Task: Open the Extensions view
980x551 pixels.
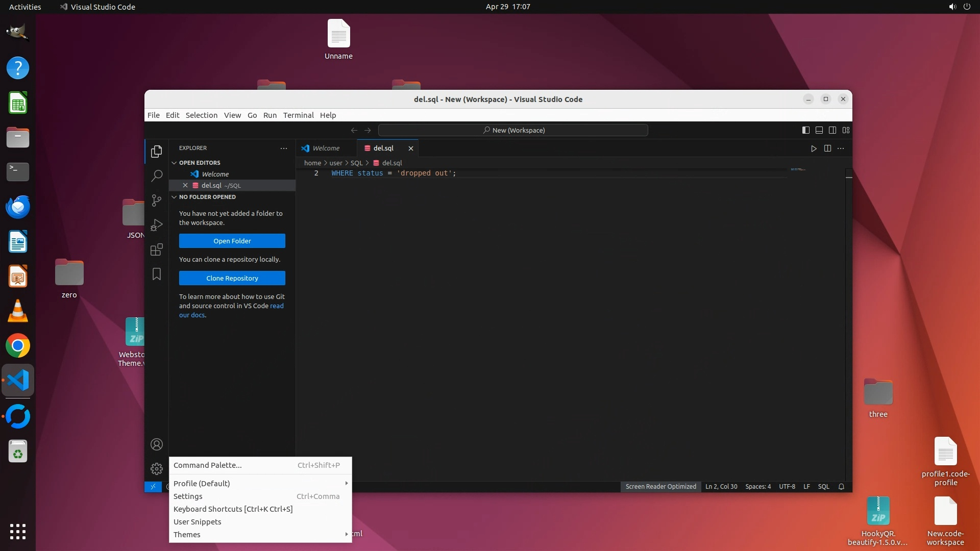Action: tap(156, 249)
